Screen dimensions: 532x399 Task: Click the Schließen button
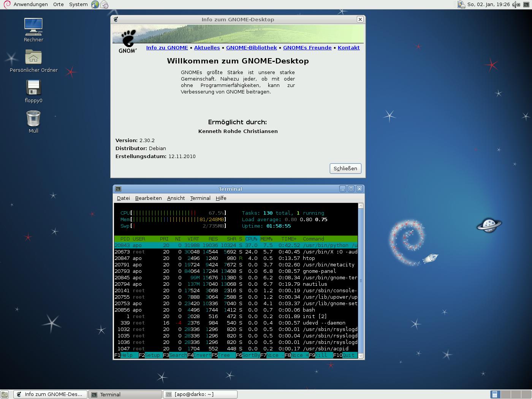345,168
